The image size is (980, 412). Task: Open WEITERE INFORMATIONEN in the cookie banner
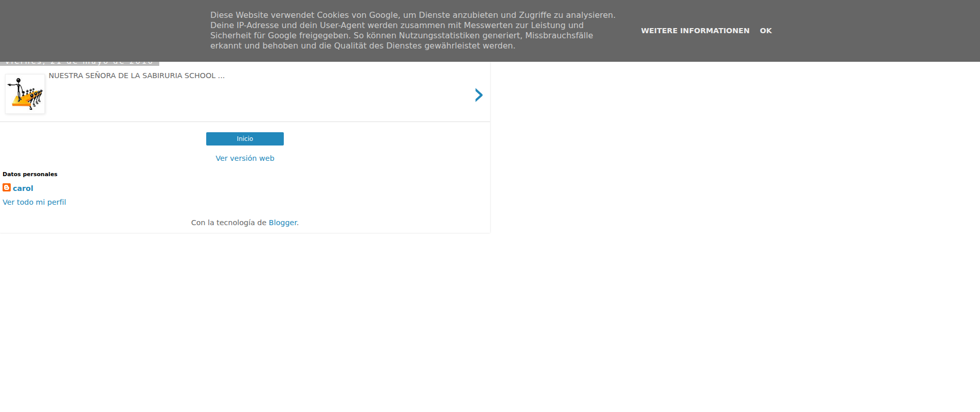[x=695, y=31]
